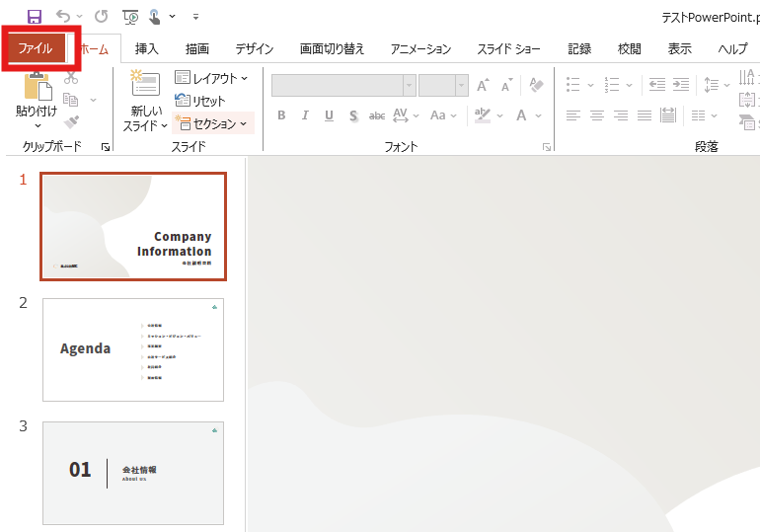Toggle Italic formatting

tap(305, 115)
